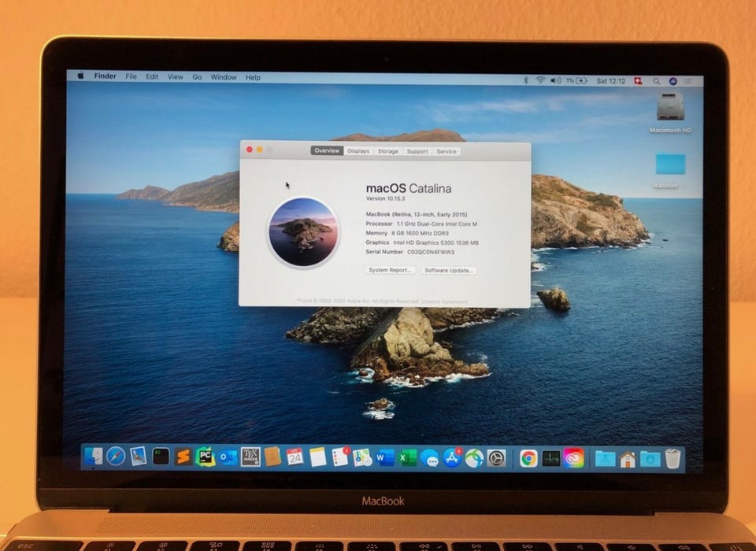The height and width of the screenshot is (551, 756).
Task: Click the Version 10.15.3 text
Action: [x=385, y=198]
